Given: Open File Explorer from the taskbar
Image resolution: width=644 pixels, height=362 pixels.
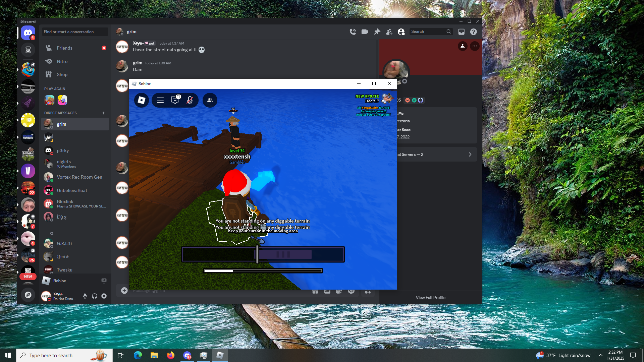Looking at the screenshot, I should (154, 355).
